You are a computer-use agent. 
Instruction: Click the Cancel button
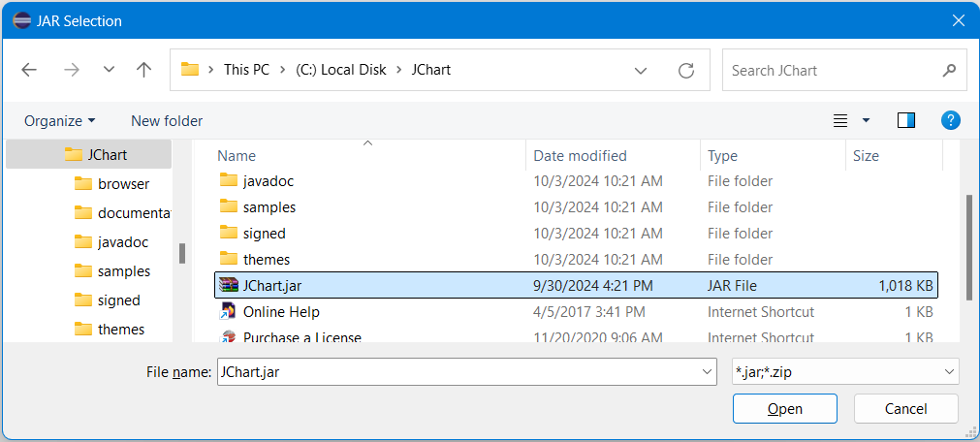click(905, 409)
